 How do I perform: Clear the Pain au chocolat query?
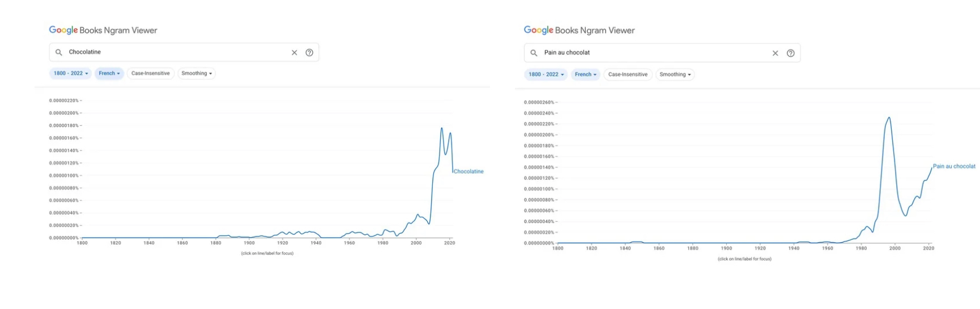(776, 53)
